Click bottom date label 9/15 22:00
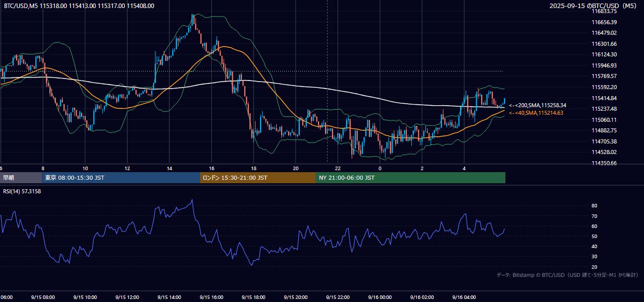The width and height of the screenshot is (644, 302). click(338, 297)
